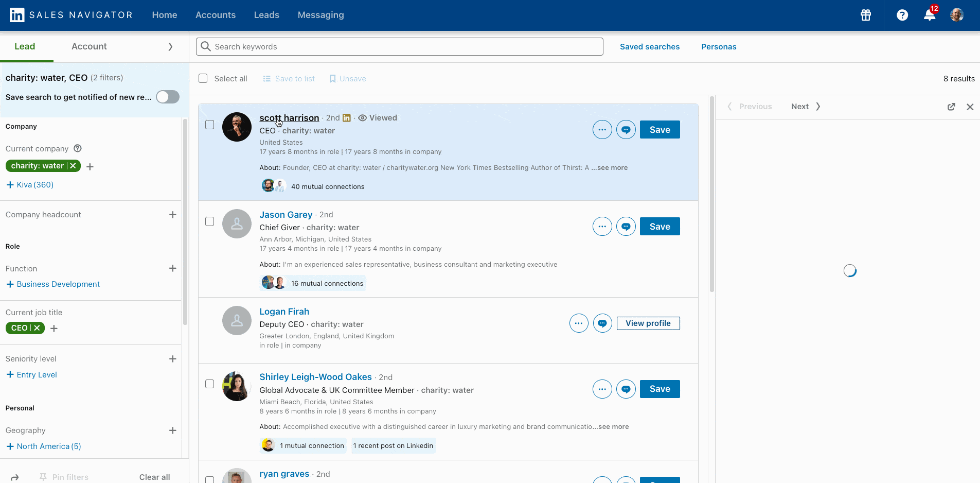The width and height of the screenshot is (980, 483).
Task: Open the gift rewards icon
Action: tap(866, 15)
